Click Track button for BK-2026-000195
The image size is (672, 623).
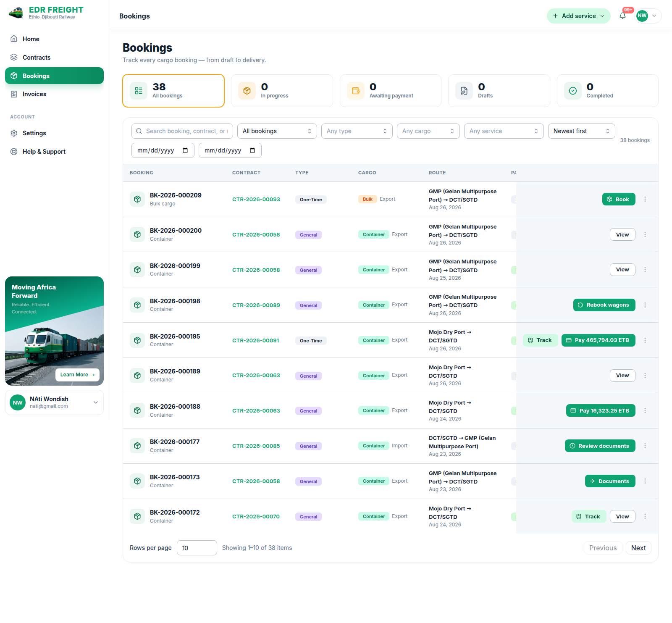(540, 340)
